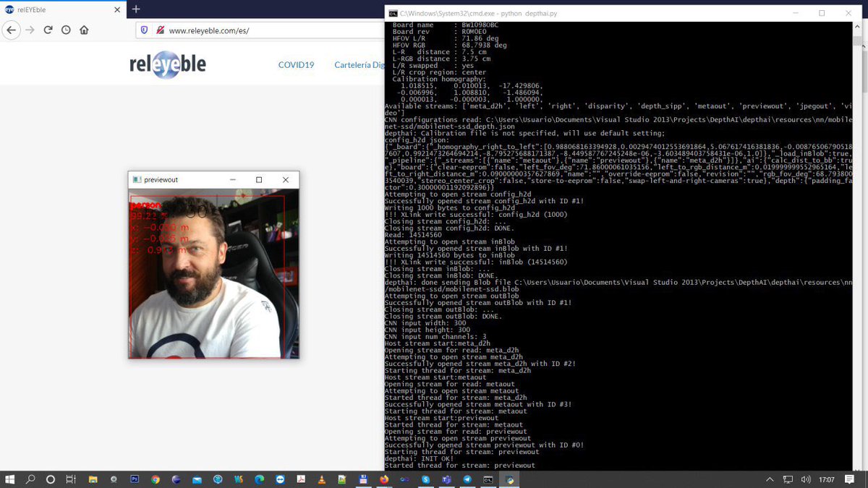Toggle tracking protection via the shield icon
The width and height of the screenshot is (868, 488).
pyautogui.click(x=144, y=31)
